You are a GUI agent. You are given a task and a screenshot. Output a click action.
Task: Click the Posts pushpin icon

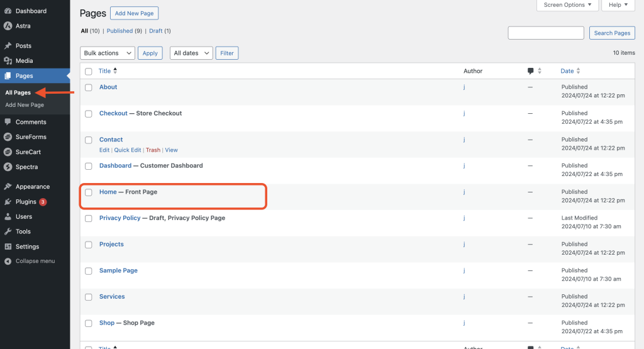(x=8, y=46)
